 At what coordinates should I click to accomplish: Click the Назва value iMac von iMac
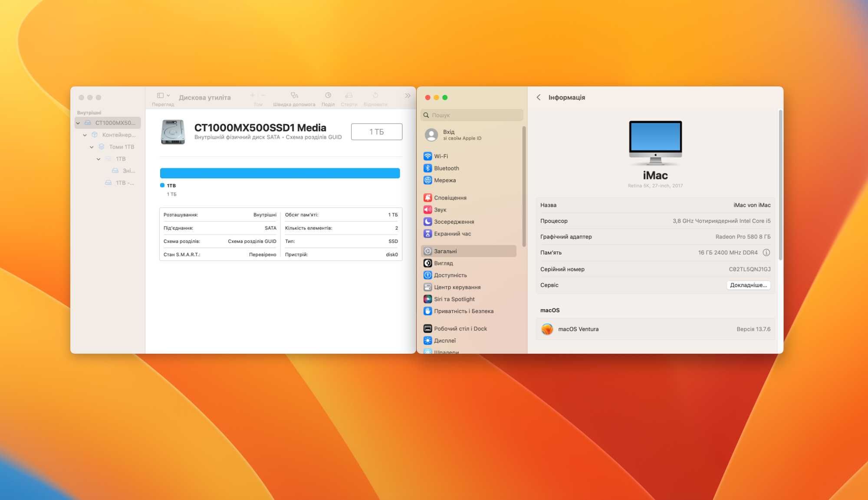752,205
